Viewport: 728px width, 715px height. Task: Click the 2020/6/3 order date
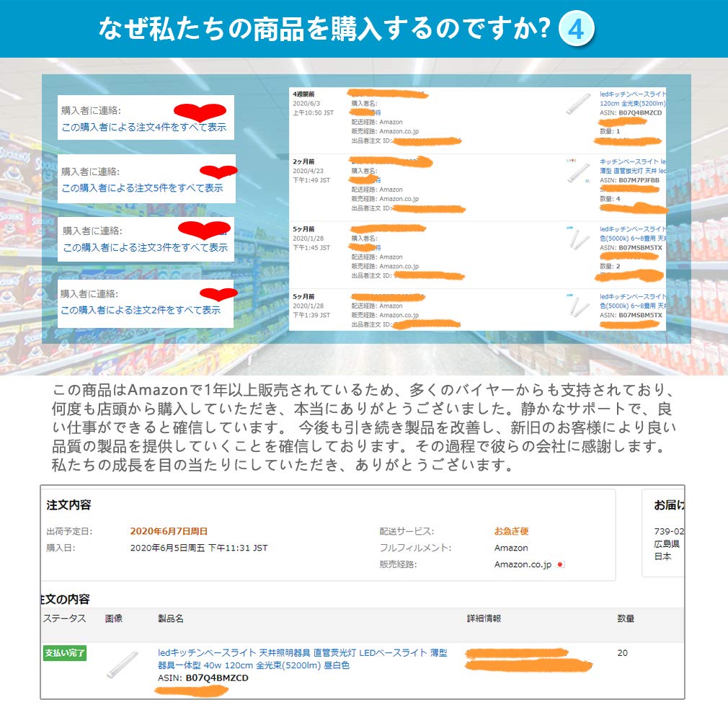click(x=306, y=104)
